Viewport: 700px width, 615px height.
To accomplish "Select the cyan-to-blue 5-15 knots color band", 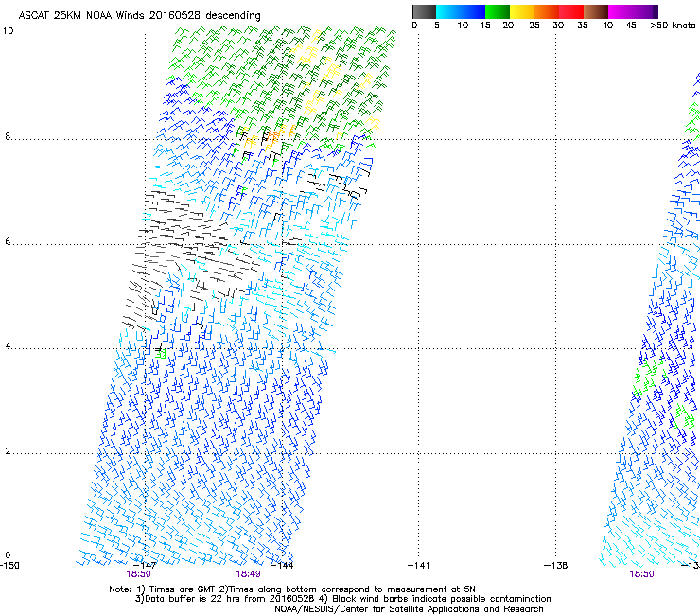I will (x=461, y=11).
